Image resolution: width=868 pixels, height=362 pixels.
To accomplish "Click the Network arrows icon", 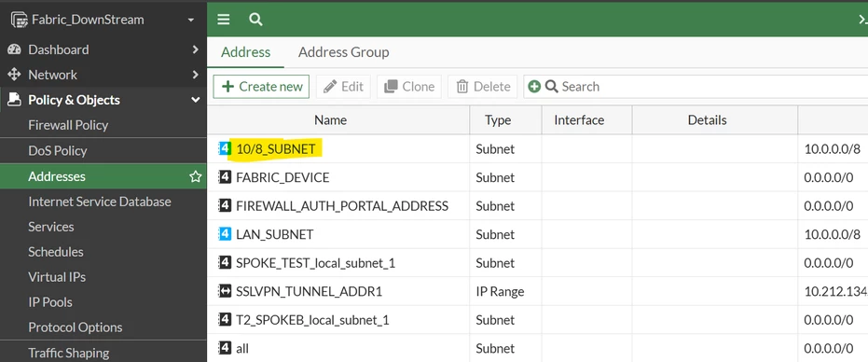I will click(x=14, y=75).
